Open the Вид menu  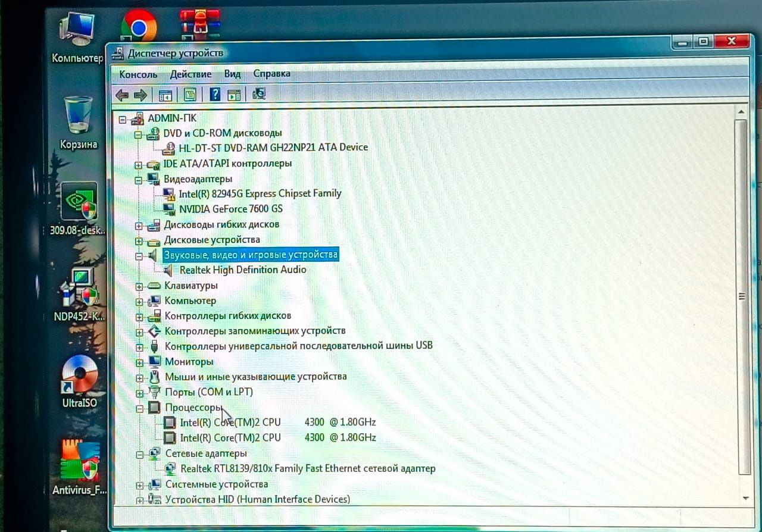tap(232, 74)
